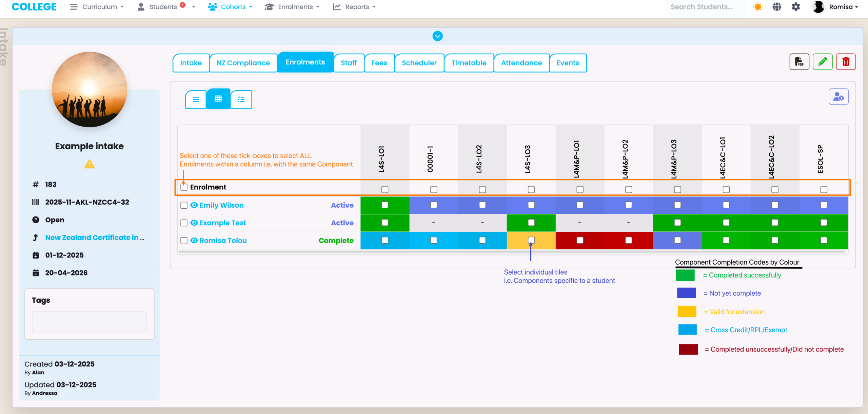The width and height of the screenshot is (868, 414).
Task: Open Example Test student link
Action: click(x=222, y=223)
